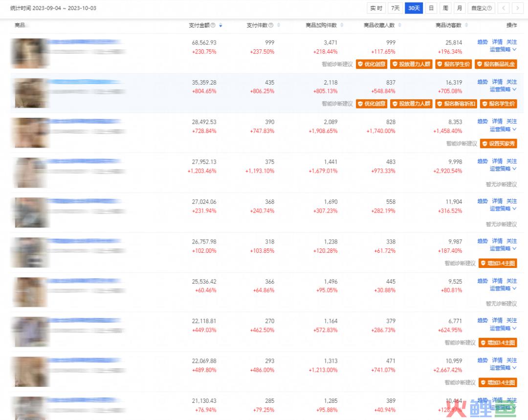Select the 7天 time range tab

(x=396, y=8)
